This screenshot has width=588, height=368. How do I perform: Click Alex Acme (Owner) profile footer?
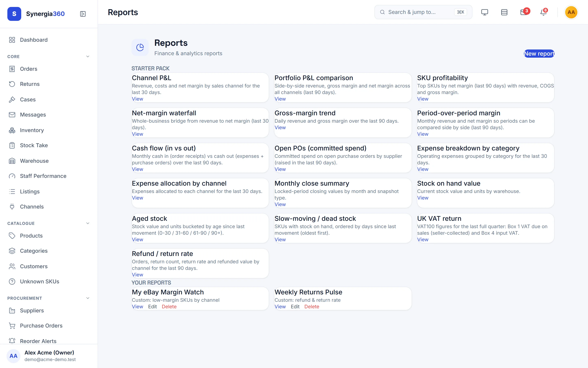coord(49,356)
